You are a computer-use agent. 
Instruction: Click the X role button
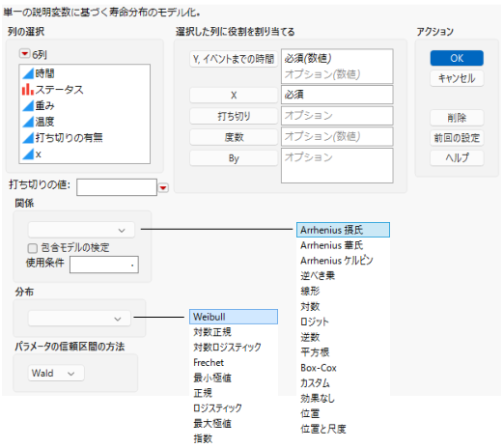tap(234, 96)
